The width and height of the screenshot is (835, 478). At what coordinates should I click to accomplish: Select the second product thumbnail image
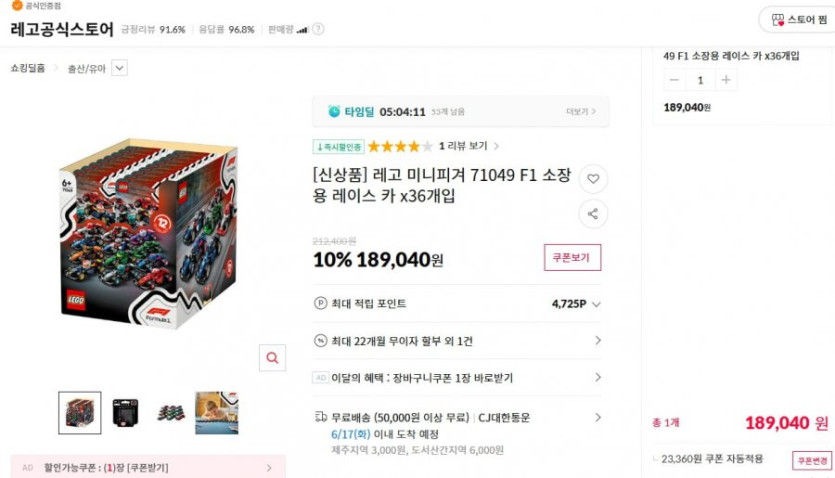coord(126,413)
